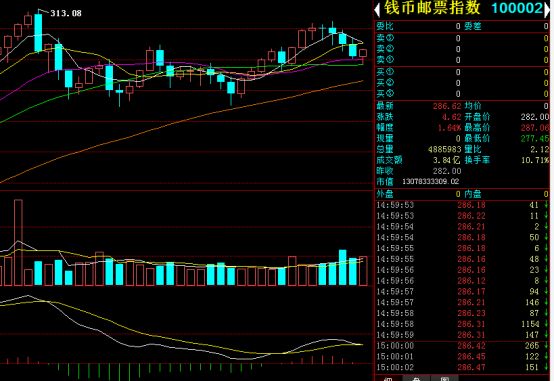Click the 总量 value 4885983
The image size is (554, 381).
[444, 149]
